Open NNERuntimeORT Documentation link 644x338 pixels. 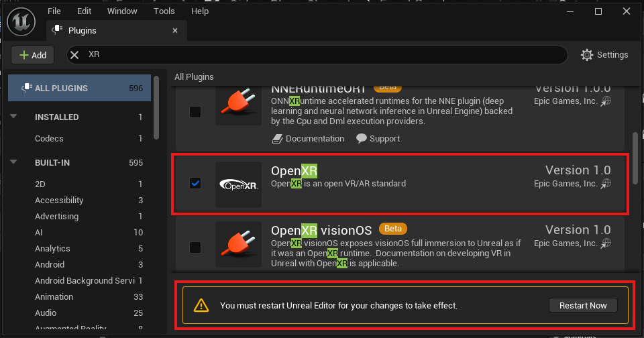[309, 139]
